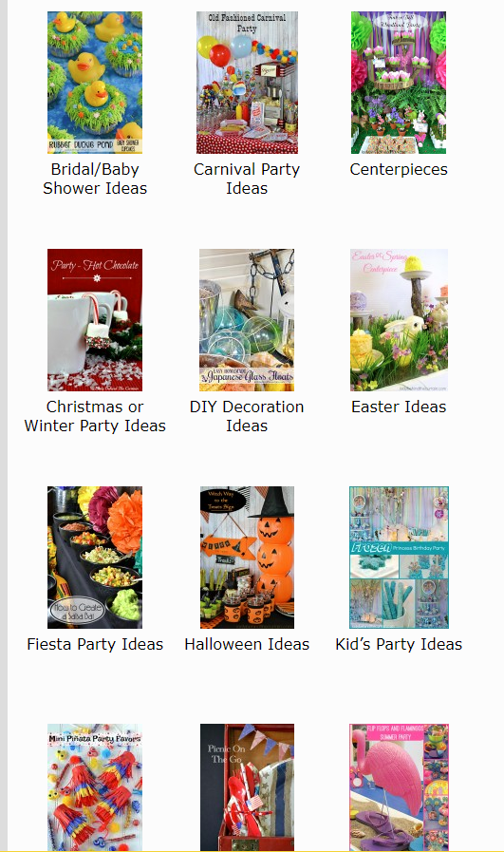Viewport: 504px width, 852px height.
Task: Open the Frozen Princess Birthday Party image
Action: (400, 558)
